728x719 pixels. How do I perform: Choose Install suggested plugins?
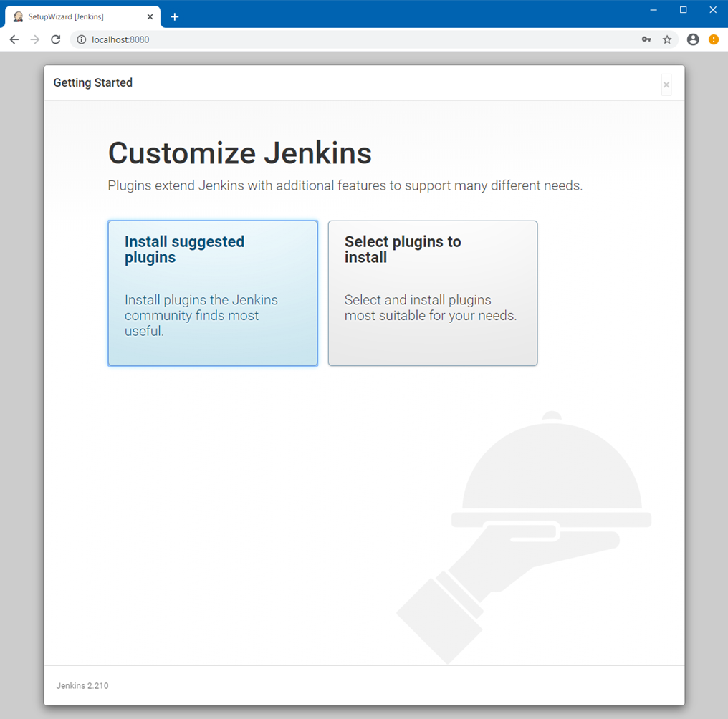point(213,293)
